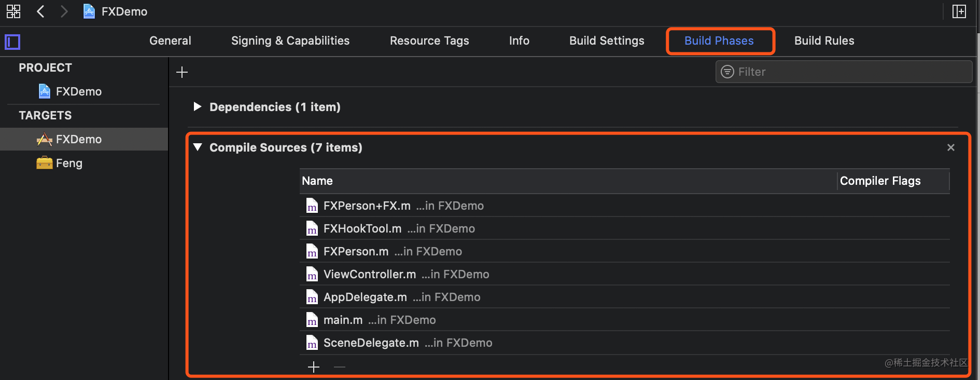
Task: Open the Resource Tags tab
Action: click(429, 40)
